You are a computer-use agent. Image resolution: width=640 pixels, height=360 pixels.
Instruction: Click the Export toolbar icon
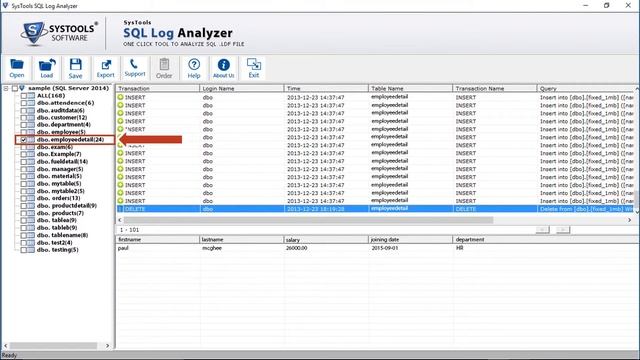click(x=106, y=68)
